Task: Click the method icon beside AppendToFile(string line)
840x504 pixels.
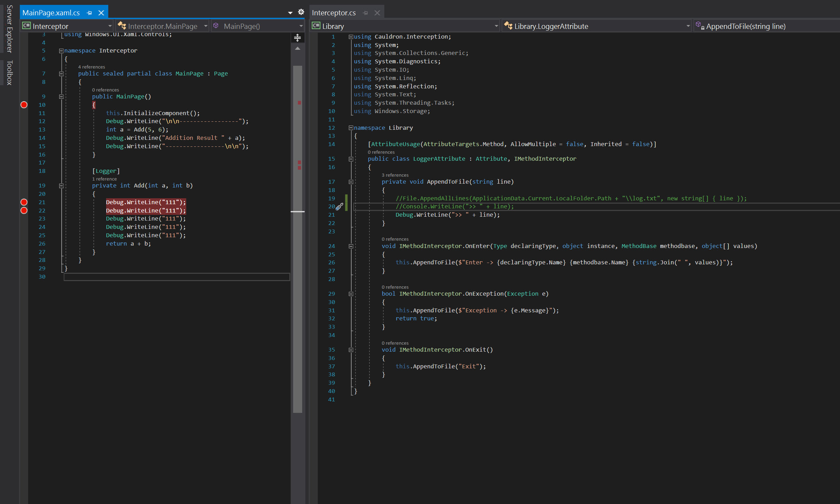Action: click(698, 25)
